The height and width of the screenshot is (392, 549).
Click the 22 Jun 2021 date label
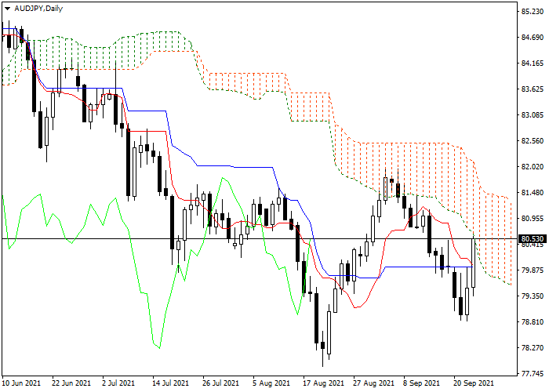click(x=71, y=383)
